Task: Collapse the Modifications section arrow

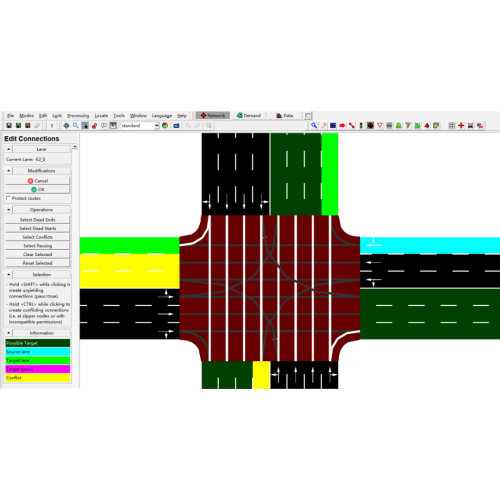Action: tap(9, 171)
